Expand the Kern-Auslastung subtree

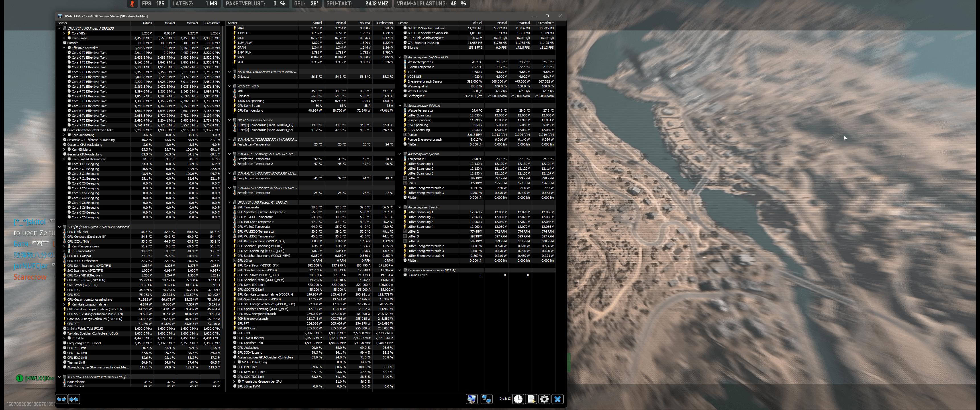click(64, 135)
